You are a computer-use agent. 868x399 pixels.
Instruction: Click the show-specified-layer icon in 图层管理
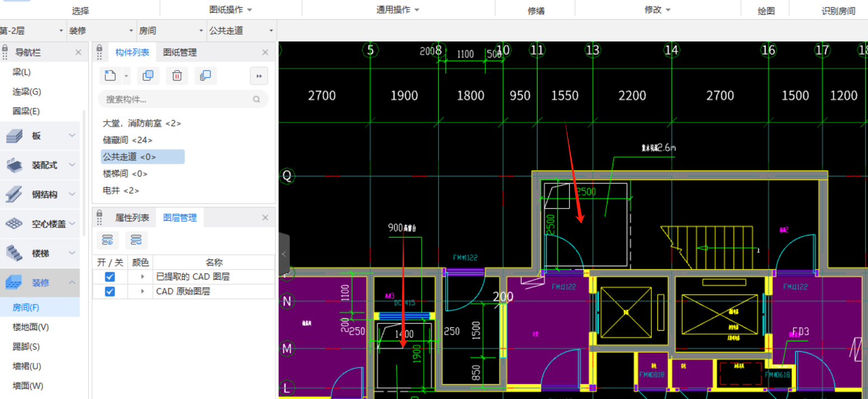pyautogui.click(x=108, y=240)
